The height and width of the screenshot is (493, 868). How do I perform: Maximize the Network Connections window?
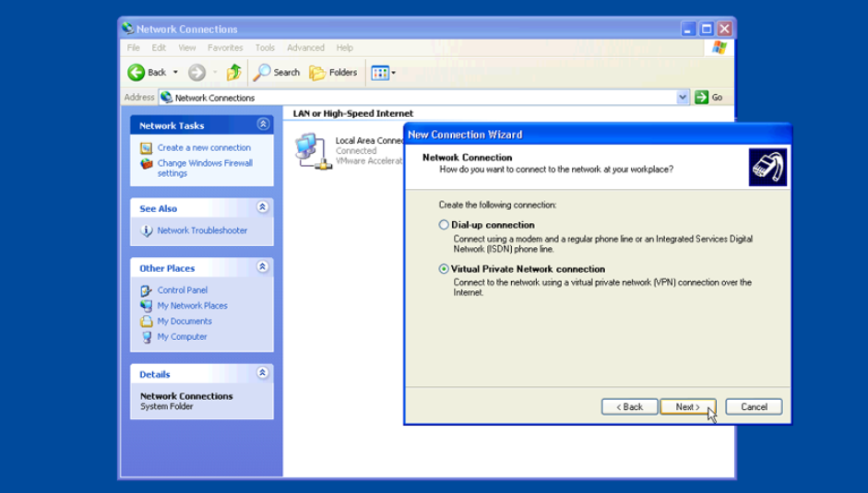pyautogui.click(x=707, y=29)
